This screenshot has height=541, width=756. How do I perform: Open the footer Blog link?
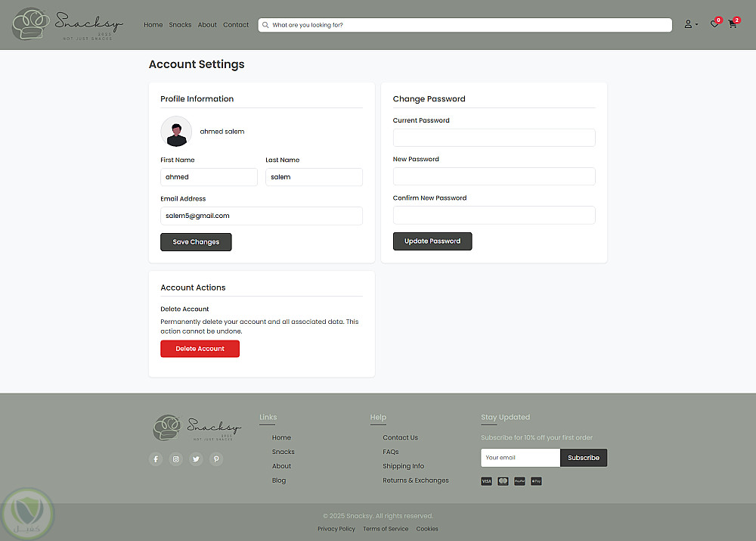click(x=279, y=480)
